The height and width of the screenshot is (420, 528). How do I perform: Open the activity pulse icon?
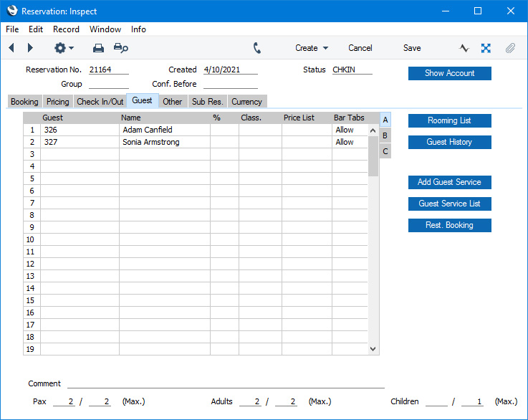click(464, 48)
